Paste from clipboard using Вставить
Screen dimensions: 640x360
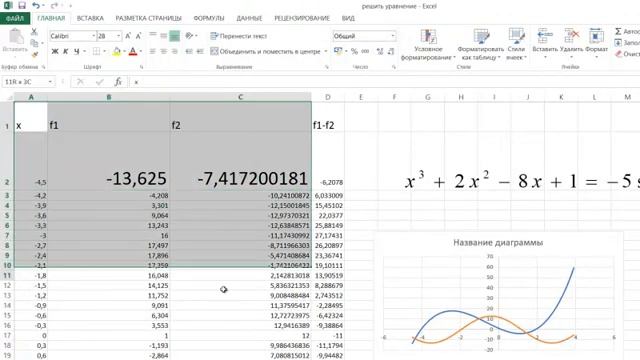[x=16, y=41]
